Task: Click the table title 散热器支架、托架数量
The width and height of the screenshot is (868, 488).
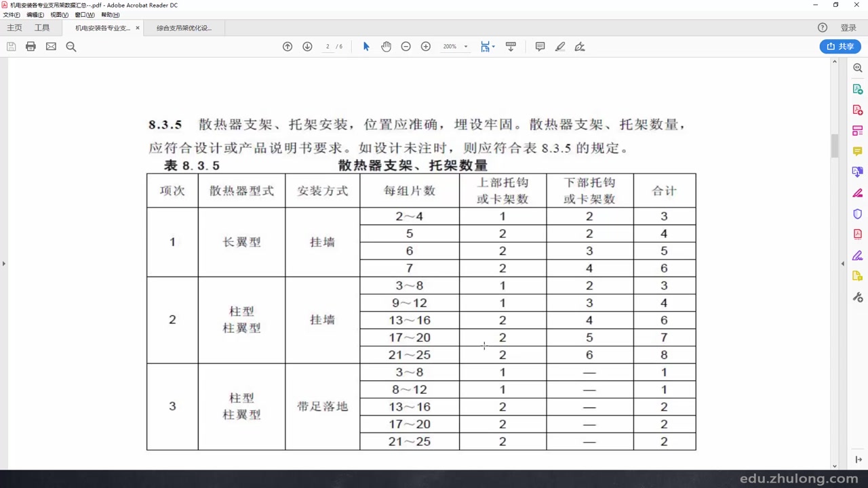Action: (413, 165)
